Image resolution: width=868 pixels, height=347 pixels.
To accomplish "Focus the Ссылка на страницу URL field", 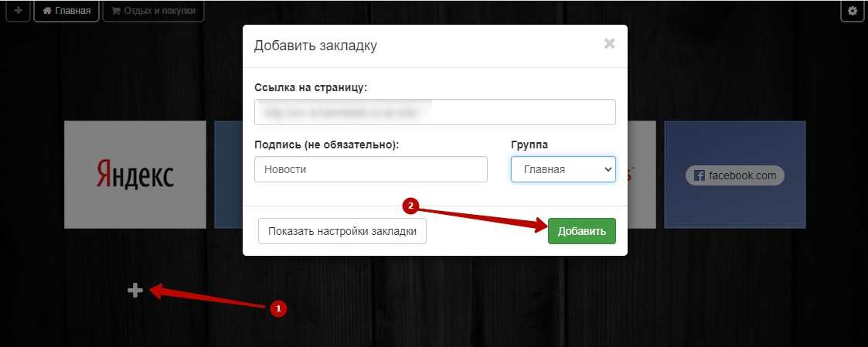I will click(x=434, y=112).
